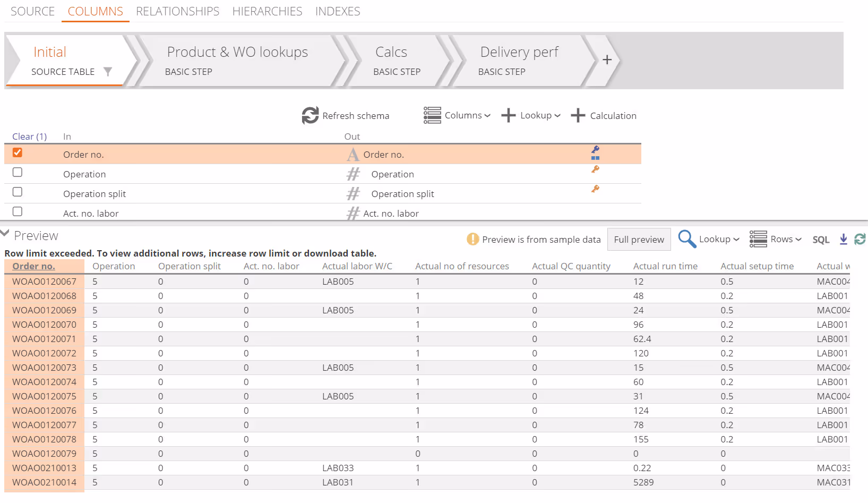Download the preview table
The height and width of the screenshot is (503, 868).
click(x=843, y=240)
